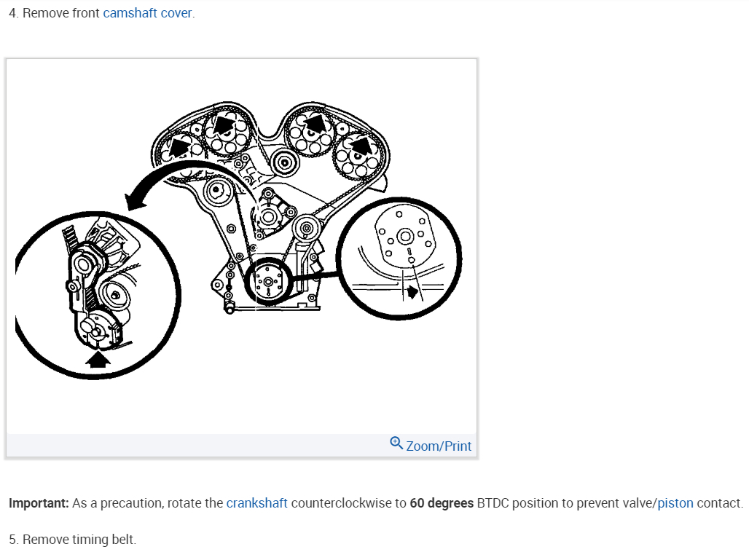Select the leftmost camshaft sprocket in diagram
The width and height of the screenshot is (749, 560).
click(180, 147)
